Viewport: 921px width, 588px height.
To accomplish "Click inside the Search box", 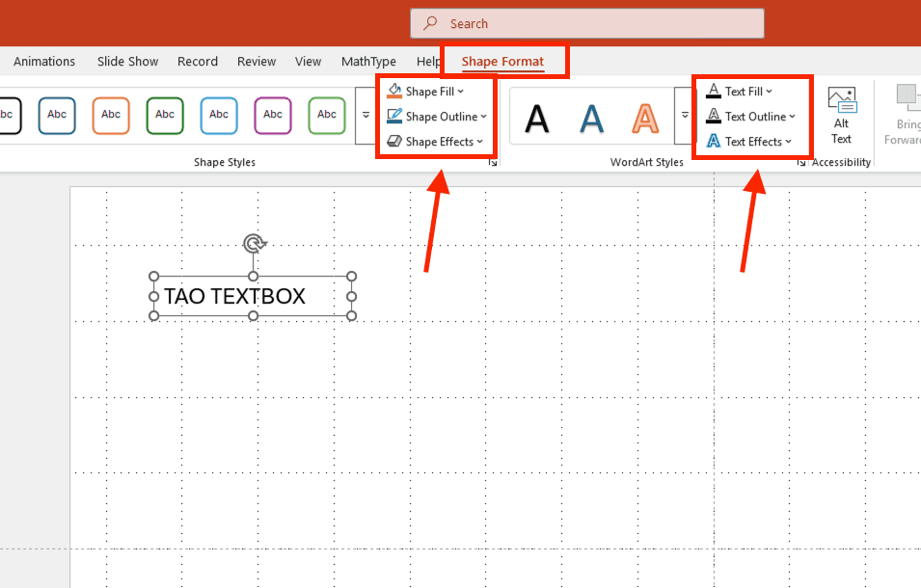I will point(586,23).
